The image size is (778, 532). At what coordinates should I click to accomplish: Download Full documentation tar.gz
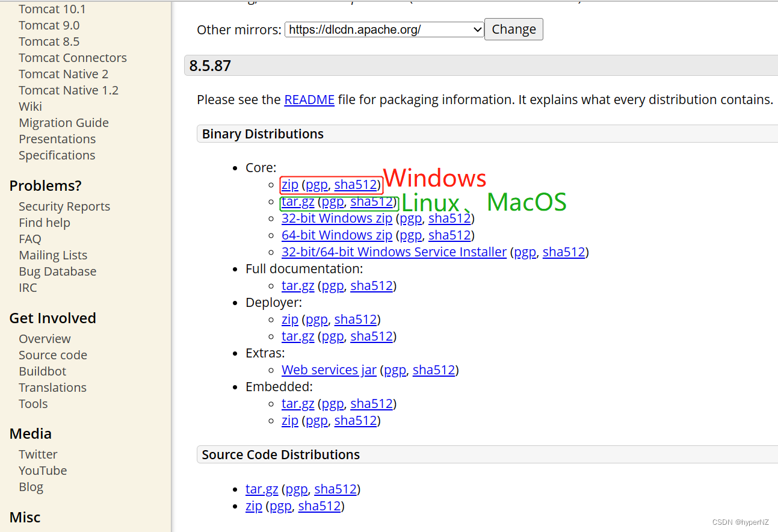pos(298,286)
